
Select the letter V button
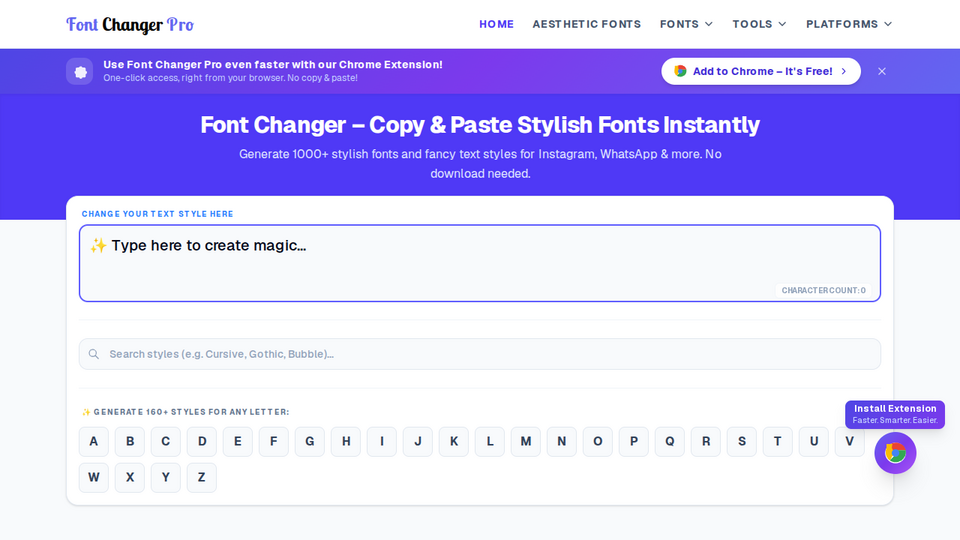pyautogui.click(x=850, y=441)
